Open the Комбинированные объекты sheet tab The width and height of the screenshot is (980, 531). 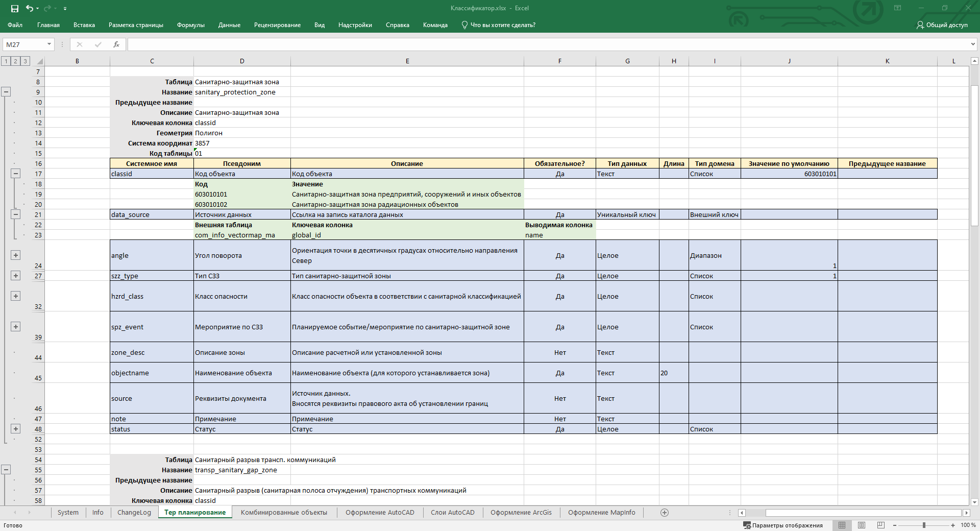(x=284, y=513)
